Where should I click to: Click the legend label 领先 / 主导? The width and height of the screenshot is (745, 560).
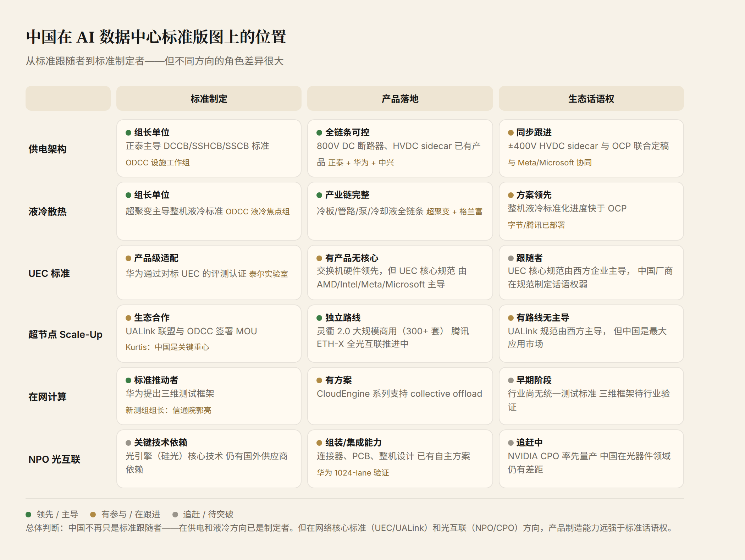coord(57,515)
